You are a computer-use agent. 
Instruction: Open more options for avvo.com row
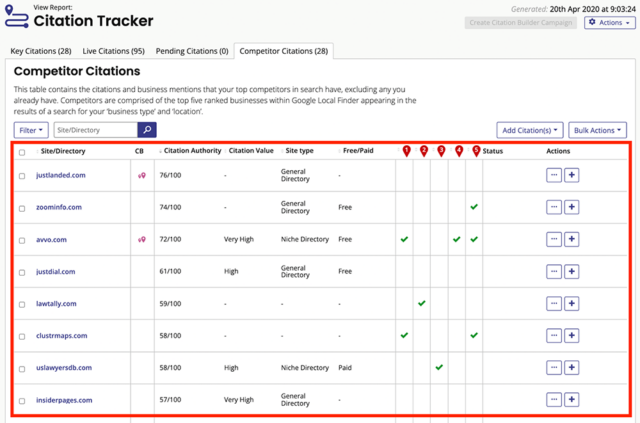554,239
